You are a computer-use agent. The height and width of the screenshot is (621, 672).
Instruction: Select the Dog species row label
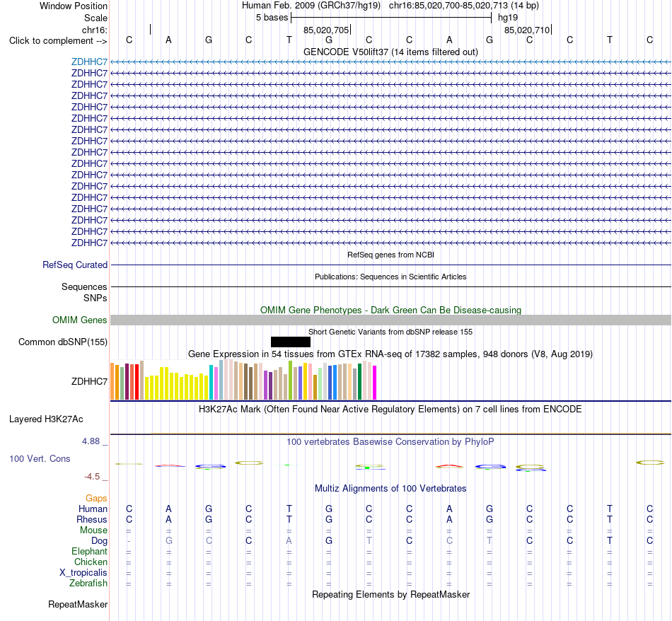99,541
